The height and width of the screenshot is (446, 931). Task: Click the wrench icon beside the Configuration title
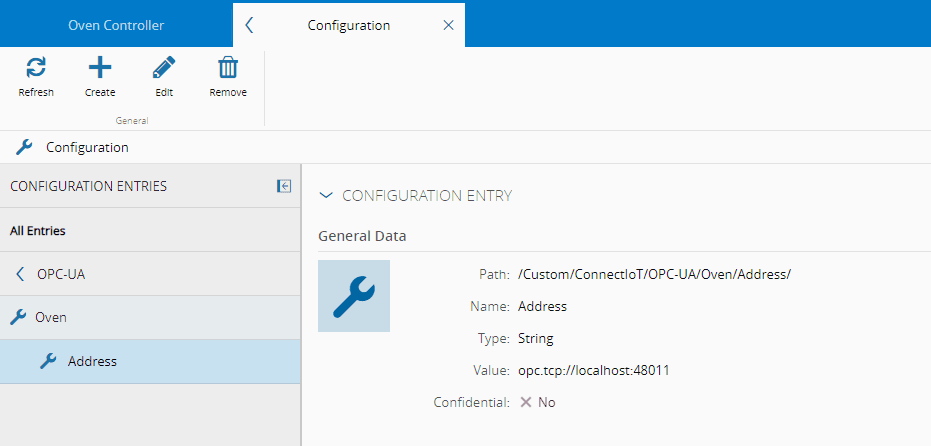click(x=25, y=147)
